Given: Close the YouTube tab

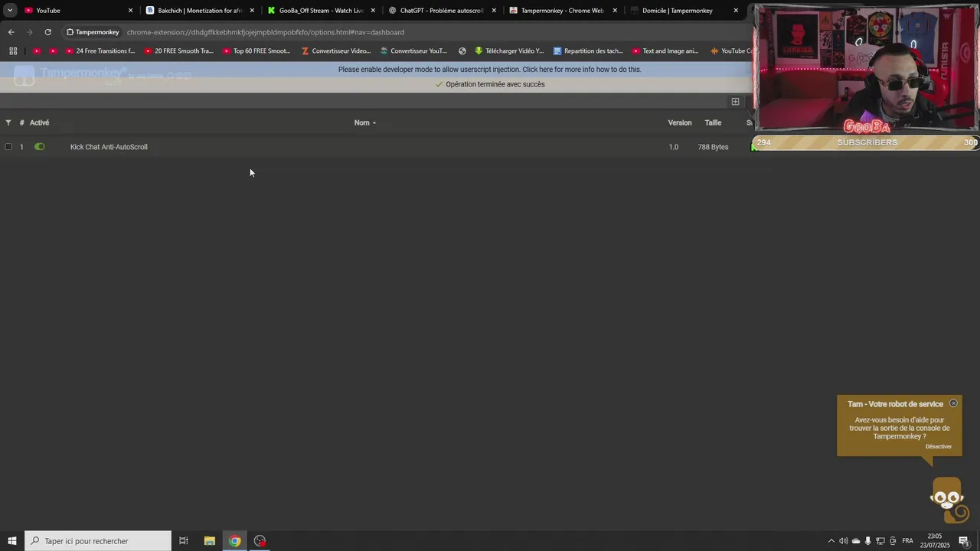Looking at the screenshot, I should click(130, 11).
